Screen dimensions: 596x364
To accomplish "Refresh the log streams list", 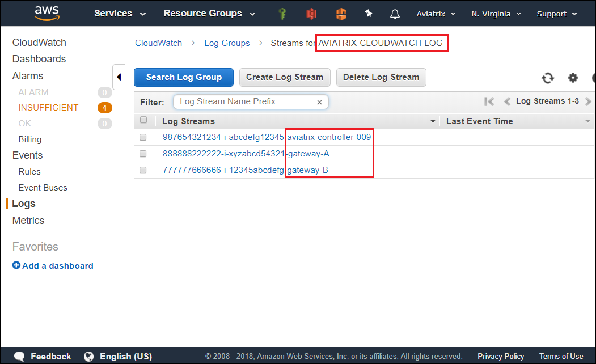I will tap(548, 78).
